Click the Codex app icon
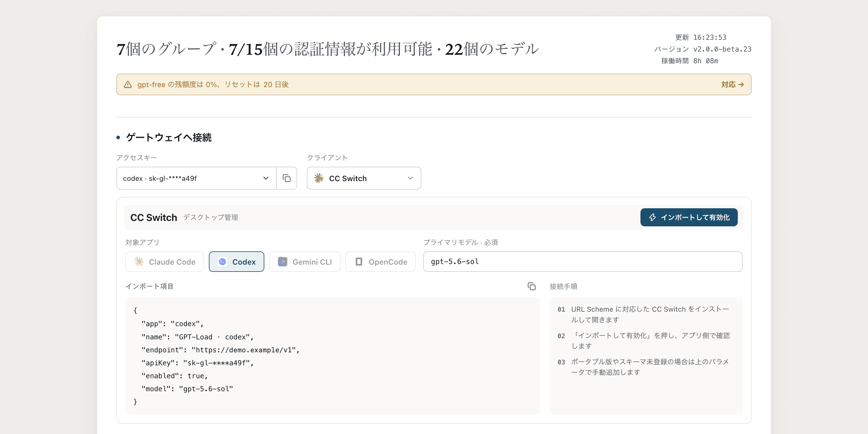 [222, 262]
